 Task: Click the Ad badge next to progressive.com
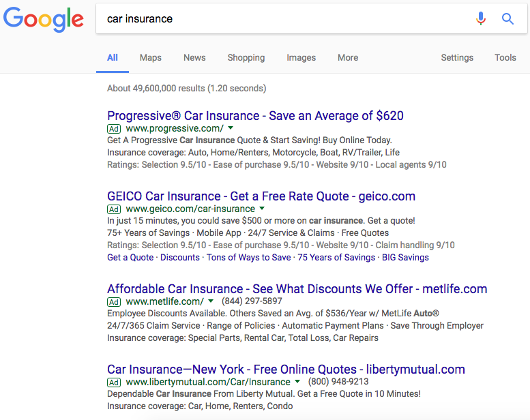tap(114, 129)
